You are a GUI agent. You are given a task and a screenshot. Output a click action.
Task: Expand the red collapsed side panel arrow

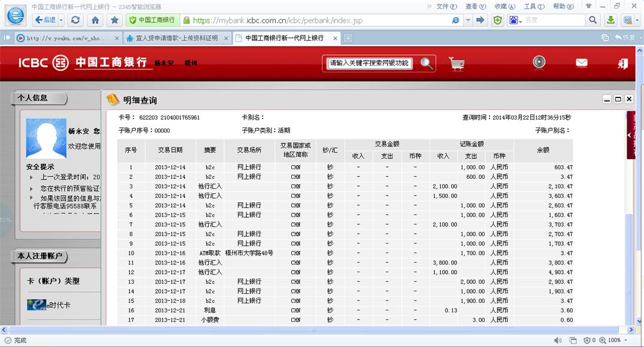[x=630, y=135]
